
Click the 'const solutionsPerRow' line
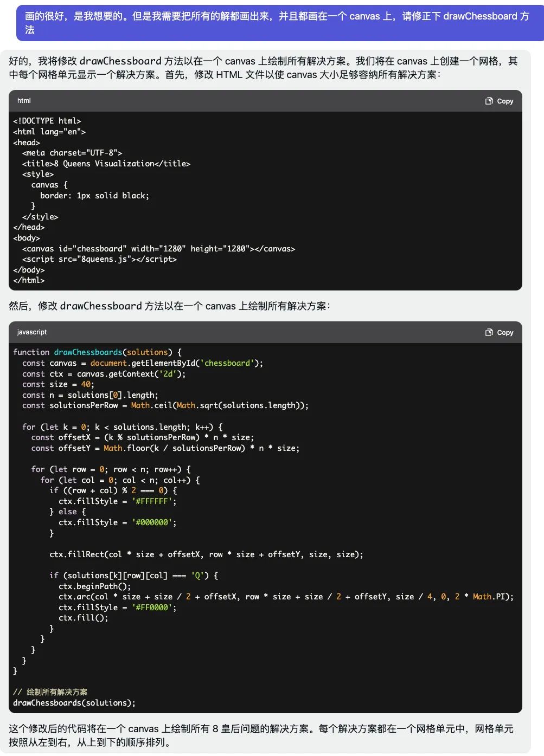tap(165, 405)
